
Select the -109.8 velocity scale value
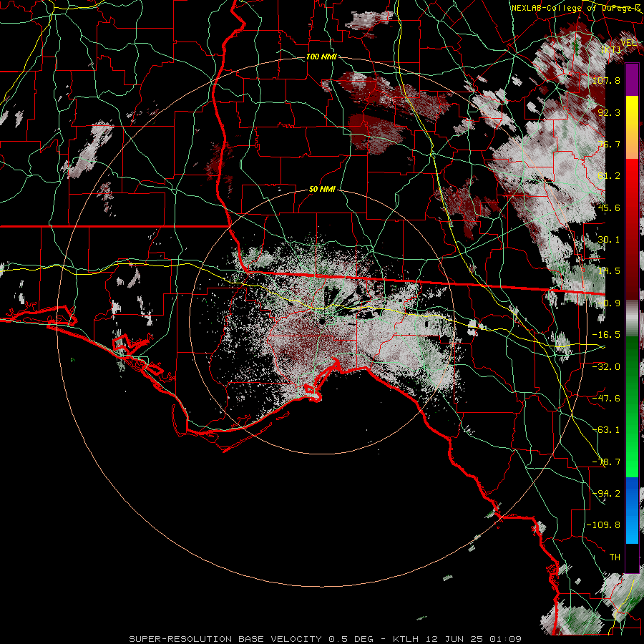click(603, 525)
